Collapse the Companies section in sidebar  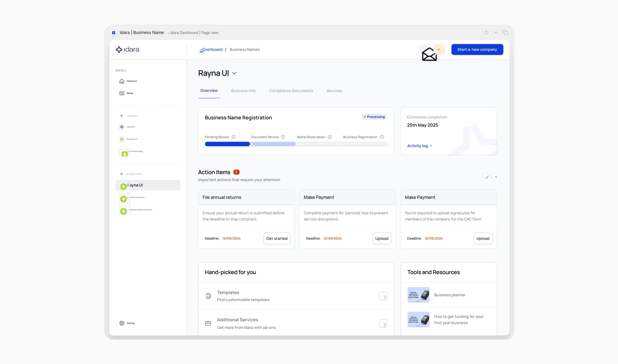point(122,116)
